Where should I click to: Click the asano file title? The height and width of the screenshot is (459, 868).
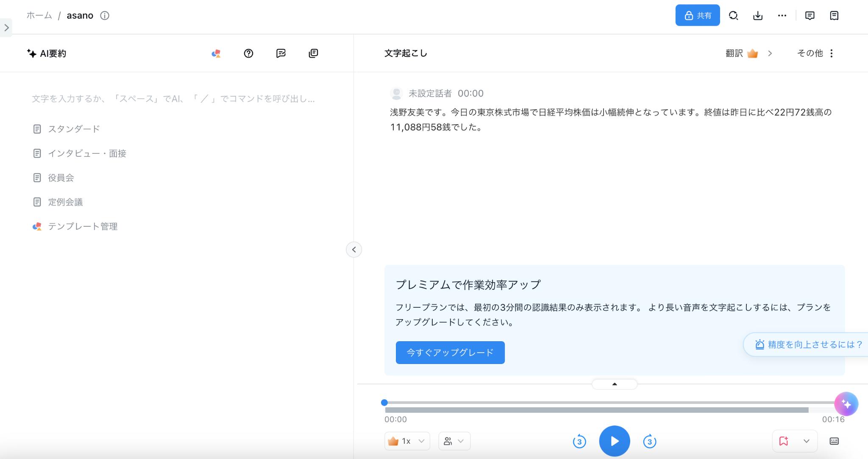(80, 16)
